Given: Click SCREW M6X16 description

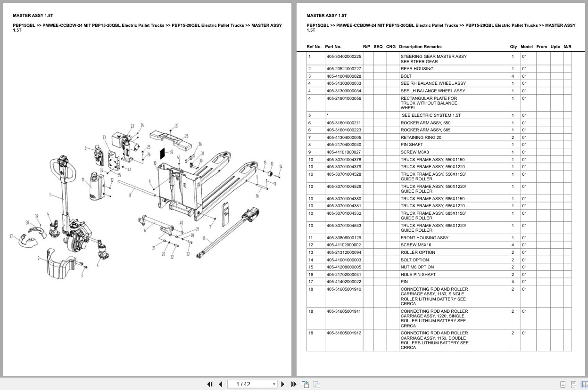Looking at the screenshot, I should coord(416,245).
